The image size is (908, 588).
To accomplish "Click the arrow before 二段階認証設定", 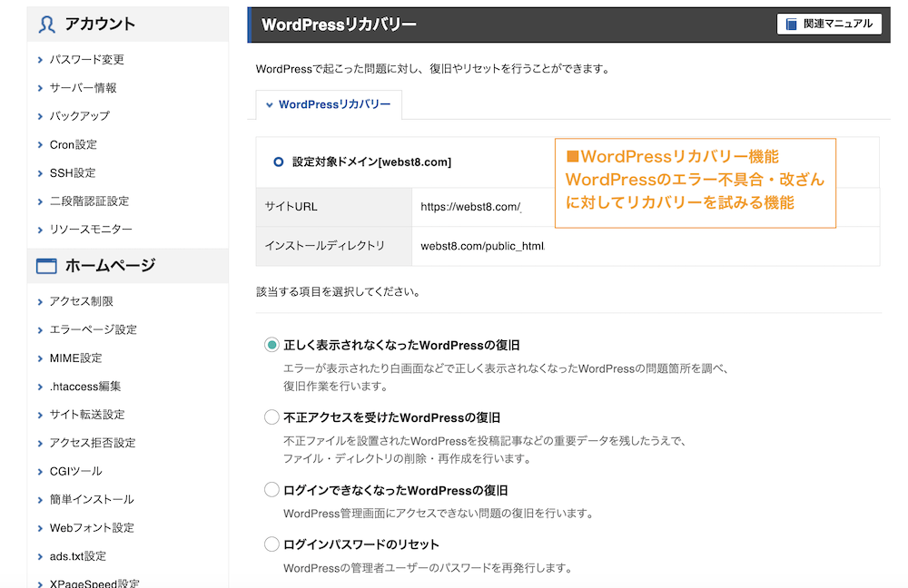I will [40, 201].
